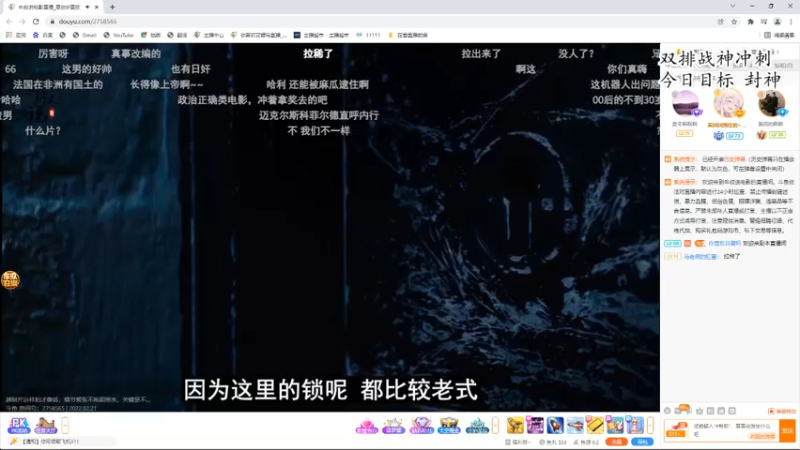800x450 pixels.
Task: Open the tab search chevron
Action: pyautogui.click(x=733, y=6)
